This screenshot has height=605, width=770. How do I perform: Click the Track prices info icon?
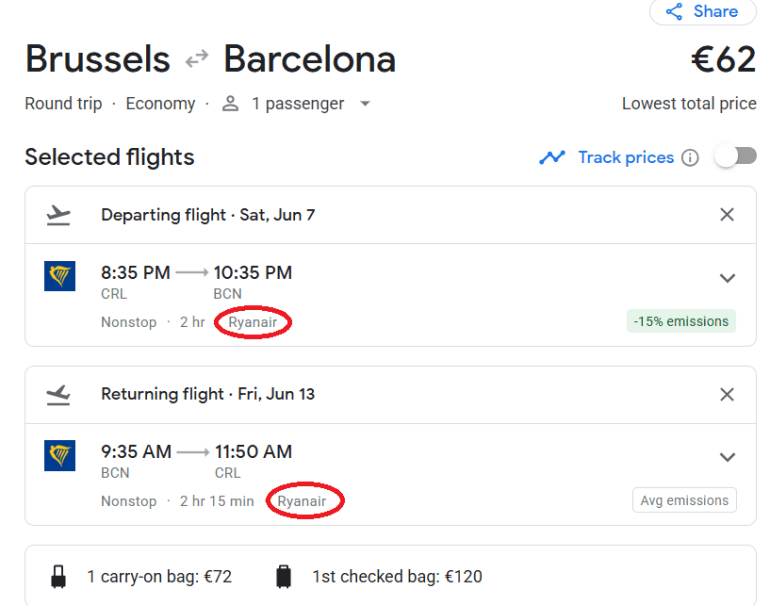(690, 158)
